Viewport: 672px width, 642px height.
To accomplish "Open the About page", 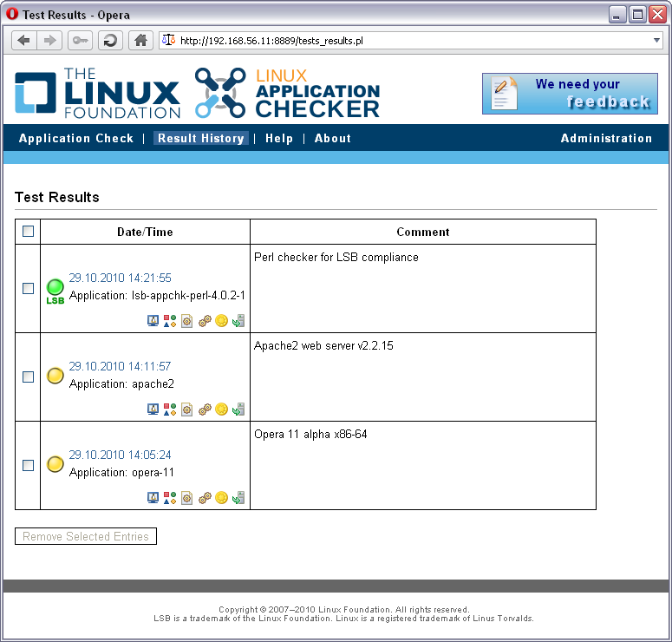I will [x=333, y=138].
